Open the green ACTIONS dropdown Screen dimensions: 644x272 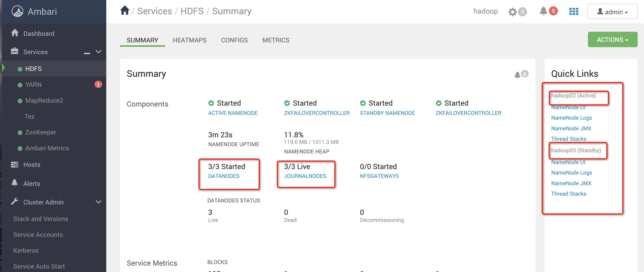[612, 39]
